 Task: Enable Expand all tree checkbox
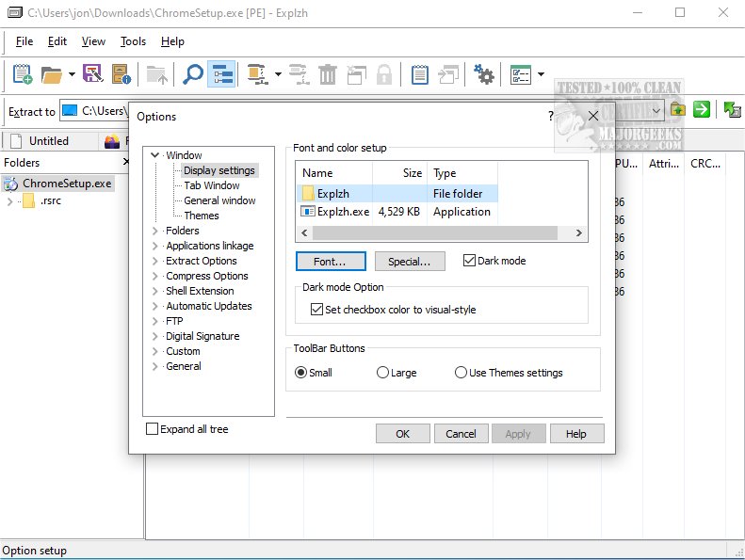tap(153, 429)
